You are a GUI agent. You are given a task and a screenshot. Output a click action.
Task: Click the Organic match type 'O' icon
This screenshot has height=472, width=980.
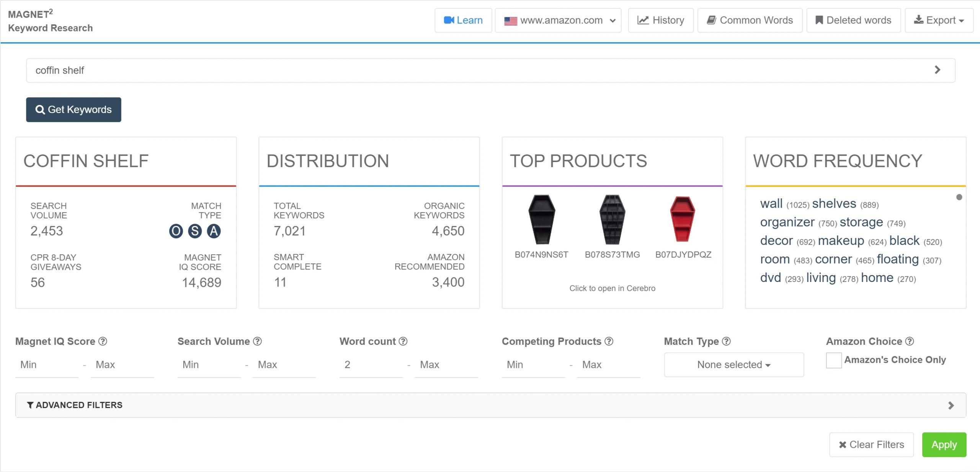pyautogui.click(x=176, y=231)
